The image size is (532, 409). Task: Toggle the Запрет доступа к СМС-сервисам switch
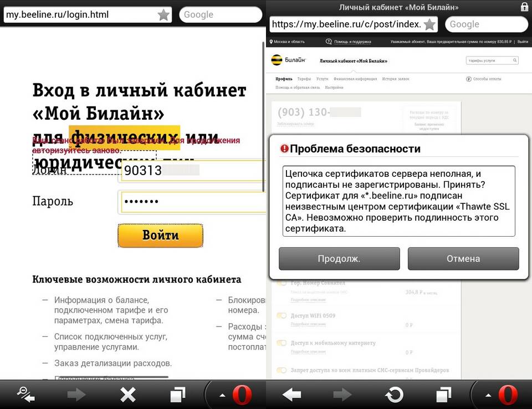(282, 370)
